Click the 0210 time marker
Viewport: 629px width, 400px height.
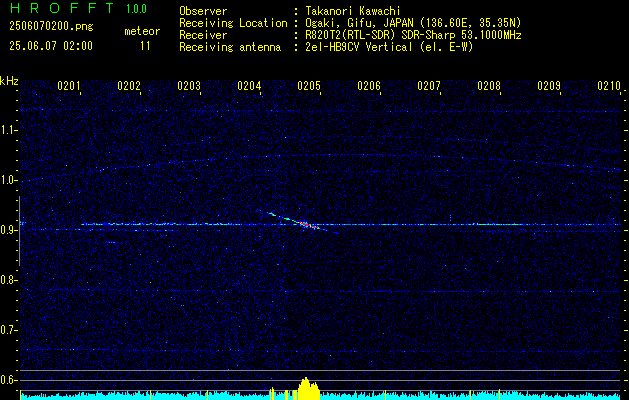click(609, 86)
